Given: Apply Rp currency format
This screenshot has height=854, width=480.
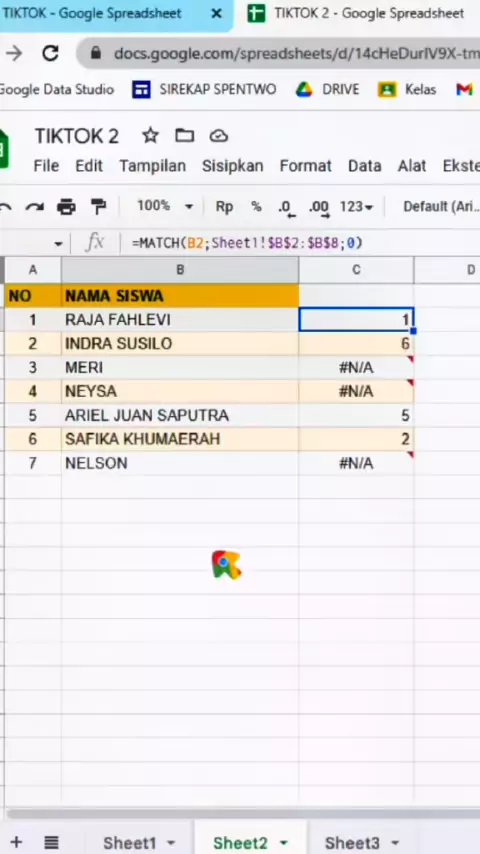Looking at the screenshot, I should (x=224, y=207).
